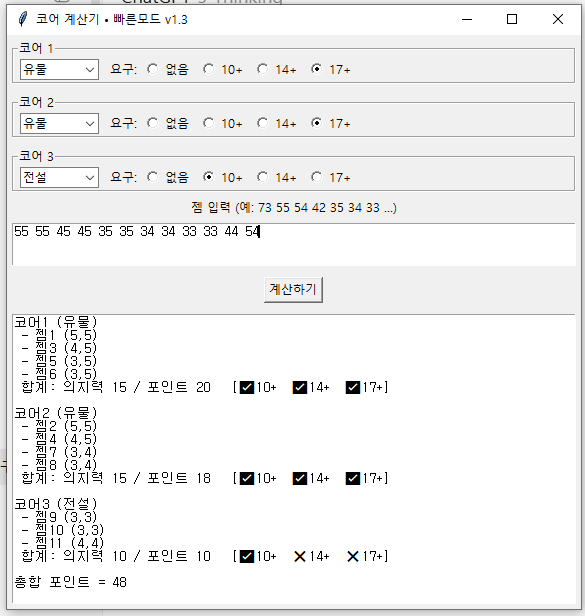Image resolution: width=585 pixels, height=616 pixels.
Task: Open the 코어 2 grade dropdown (유물)
Action: [59, 124]
